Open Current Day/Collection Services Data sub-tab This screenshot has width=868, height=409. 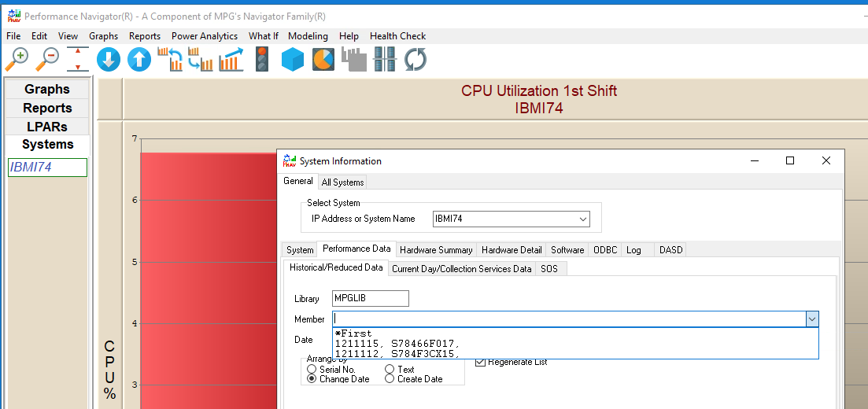tap(462, 269)
